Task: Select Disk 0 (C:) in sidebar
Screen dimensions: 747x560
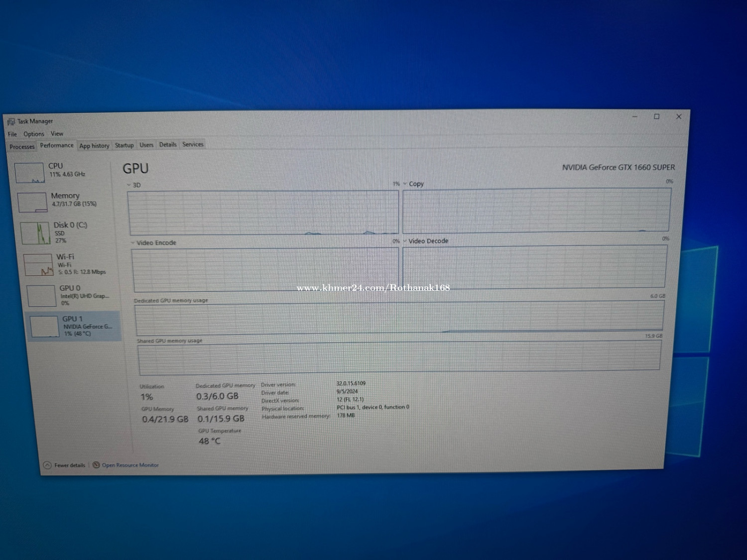Action: 67,232
